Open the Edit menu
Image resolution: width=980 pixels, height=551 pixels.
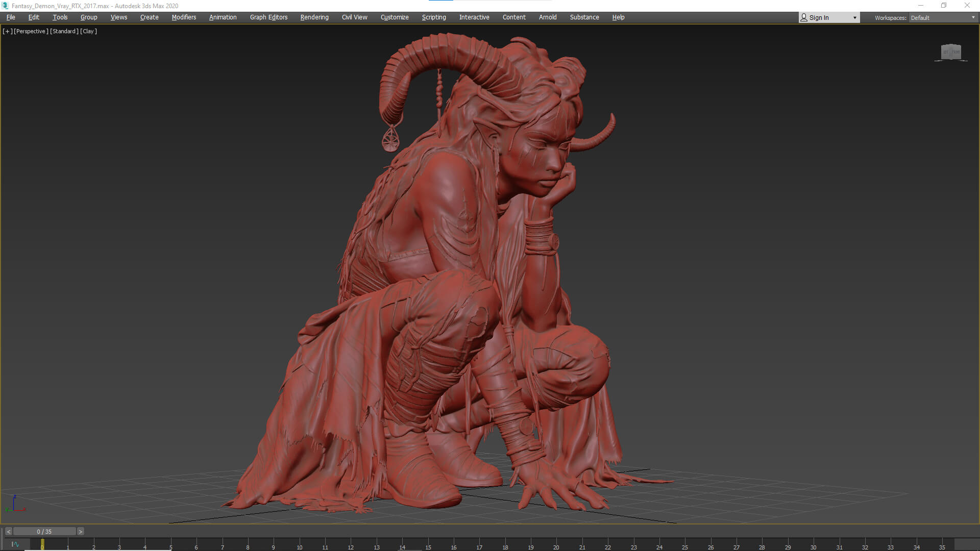pyautogui.click(x=34, y=17)
